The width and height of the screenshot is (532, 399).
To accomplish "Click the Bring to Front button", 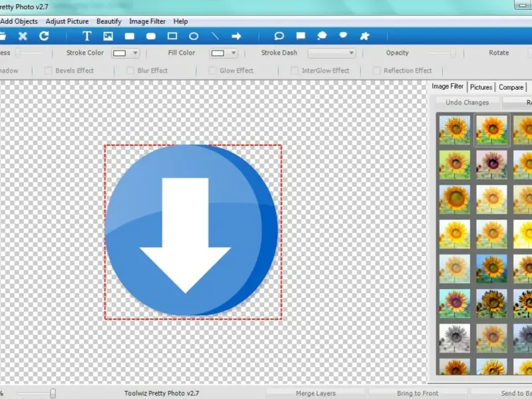I will point(418,393).
